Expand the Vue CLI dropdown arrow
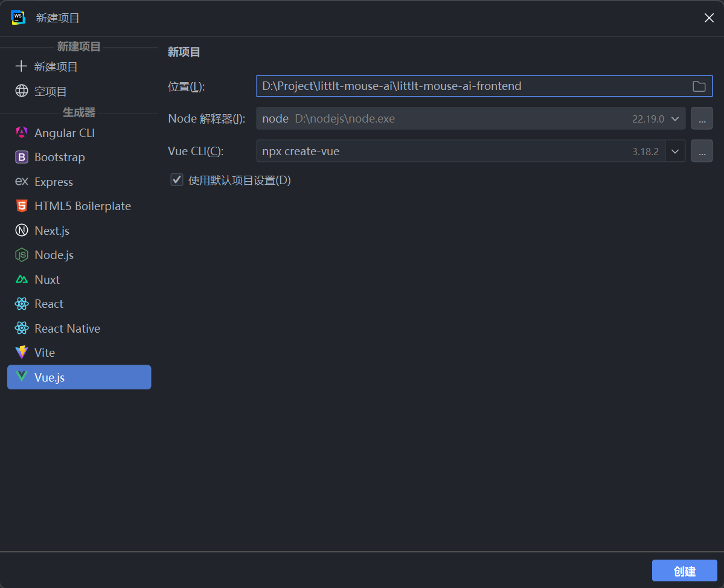This screenshot has height=588, width=724. click(x=675, y=152)
